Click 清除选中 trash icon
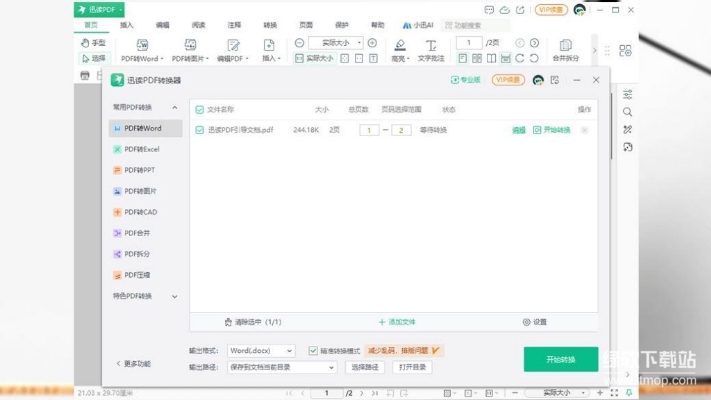Screen dimensions: 711x400 (228, 322)
